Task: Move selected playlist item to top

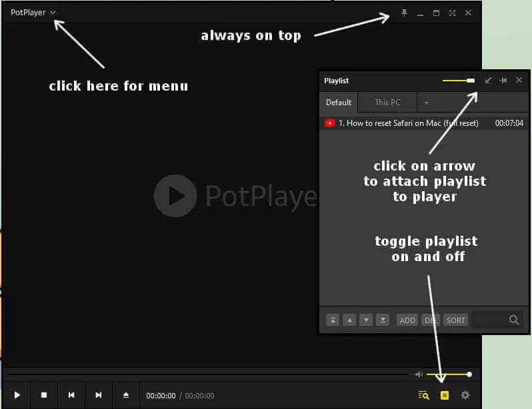Action: click(333, 320)
